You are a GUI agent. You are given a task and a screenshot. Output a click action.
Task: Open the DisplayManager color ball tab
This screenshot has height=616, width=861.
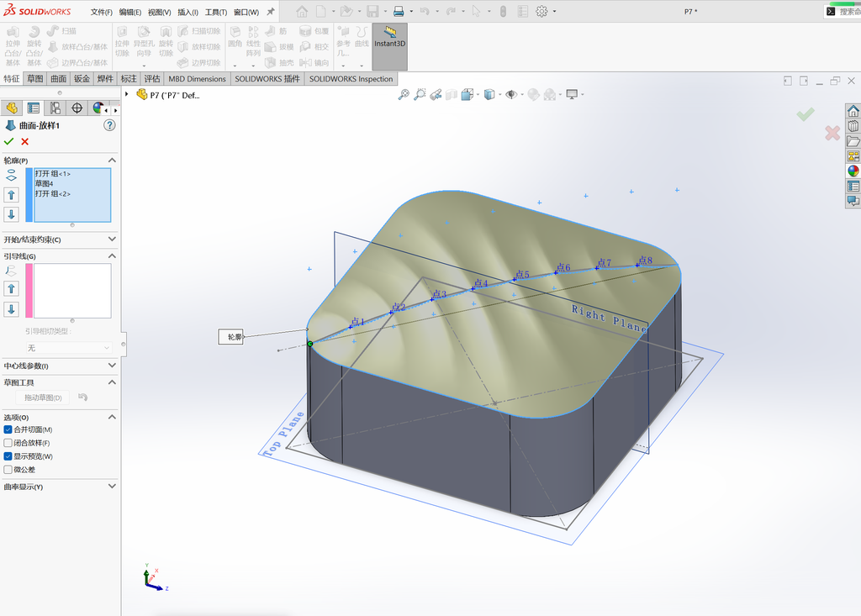(98, 108)
